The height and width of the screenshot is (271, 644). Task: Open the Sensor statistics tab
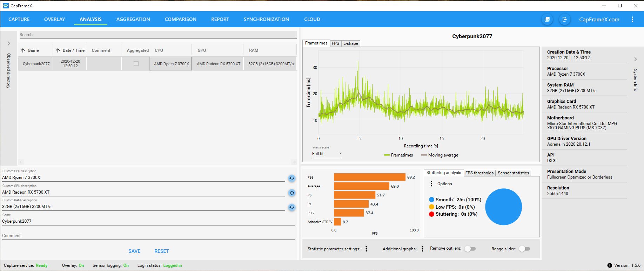(513, 173)
